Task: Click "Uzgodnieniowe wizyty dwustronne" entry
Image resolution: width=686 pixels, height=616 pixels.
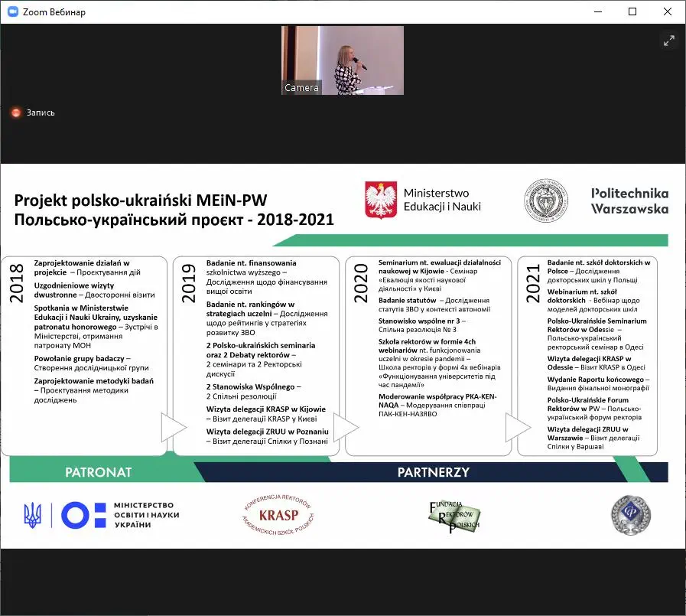Action: (74, 290)
